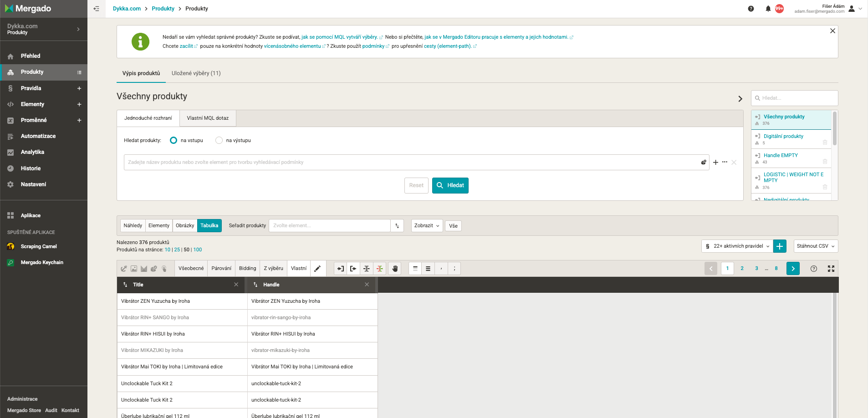Open the Zobrazit dropdown
This screenshot has height=418, width=868.
tap(426, 226)
